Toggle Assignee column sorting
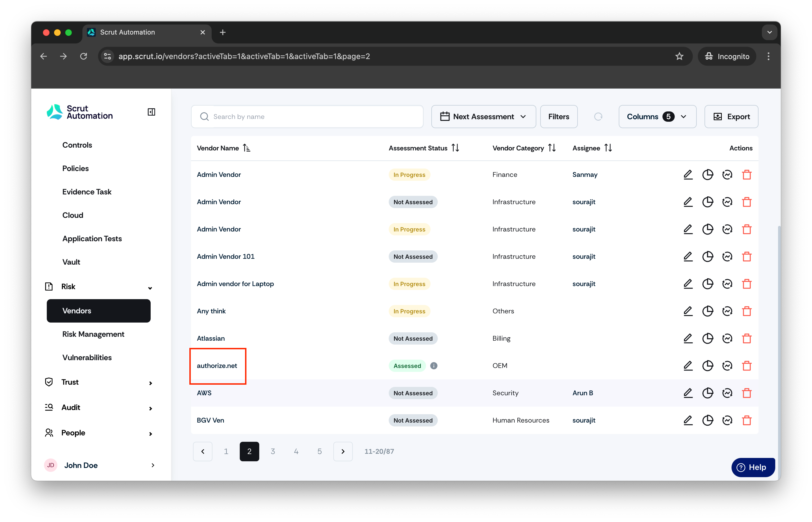Screen dimensions: 812x522 pyautogui.click(x=608, y=148)
